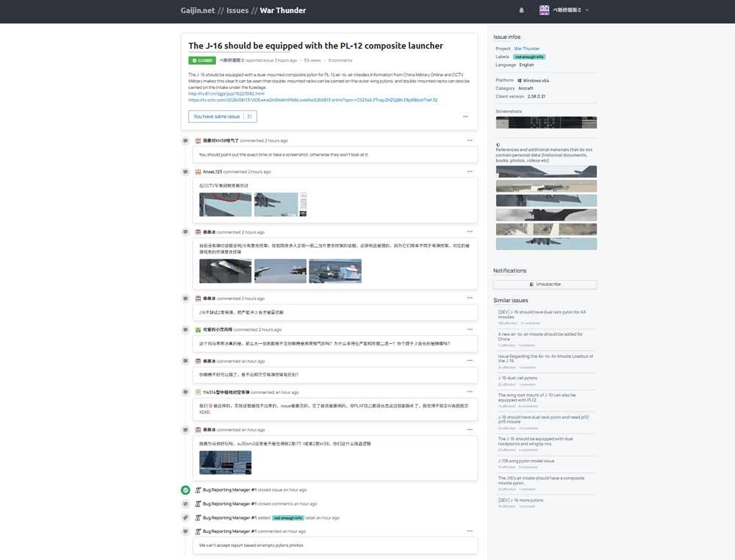Open first reference image in sidebar
Viewport: 735px width, 560px height.
point(546,171)
